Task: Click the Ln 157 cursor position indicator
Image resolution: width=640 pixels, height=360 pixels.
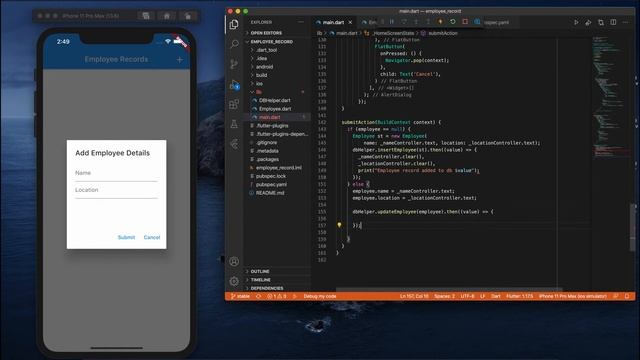Action: pos(414,296)
